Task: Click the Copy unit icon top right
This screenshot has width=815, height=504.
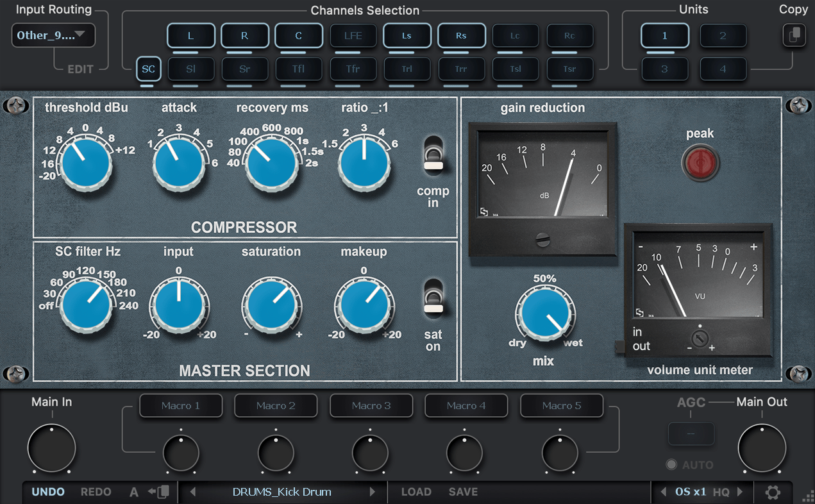Action: [794, 35]
